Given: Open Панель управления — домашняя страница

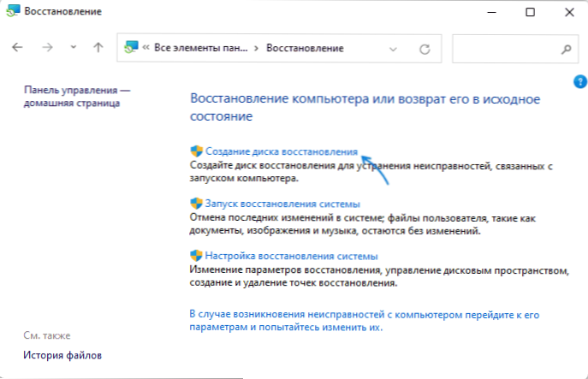Looking at the screenshot, I should pos(77,97).
